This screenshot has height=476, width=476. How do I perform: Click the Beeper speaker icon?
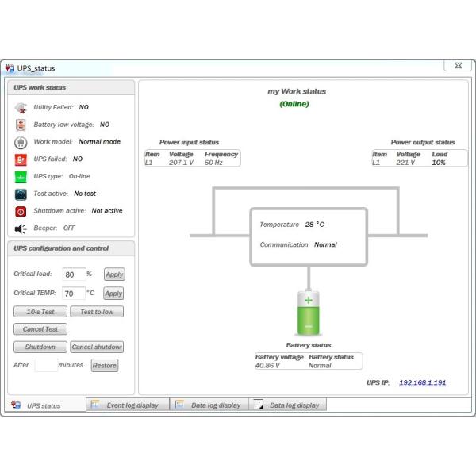[x=21, y=228]
